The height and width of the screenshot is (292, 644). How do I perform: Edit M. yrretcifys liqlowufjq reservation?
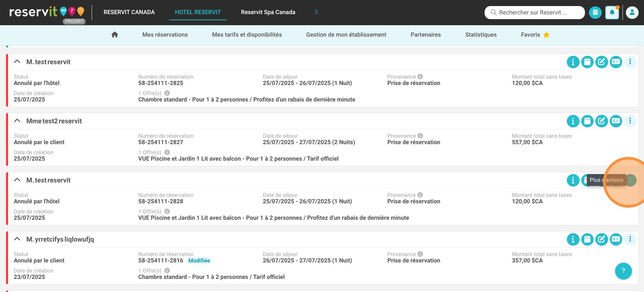coord(602,239)
